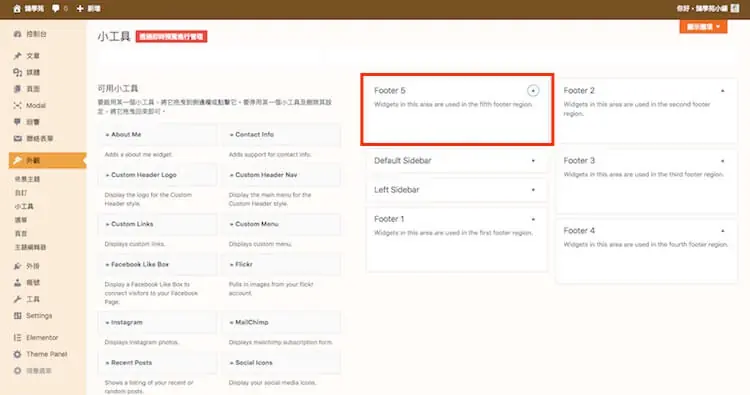Click the Footer 1 title text
The image size is (750, 395).
tap(389, 219)
